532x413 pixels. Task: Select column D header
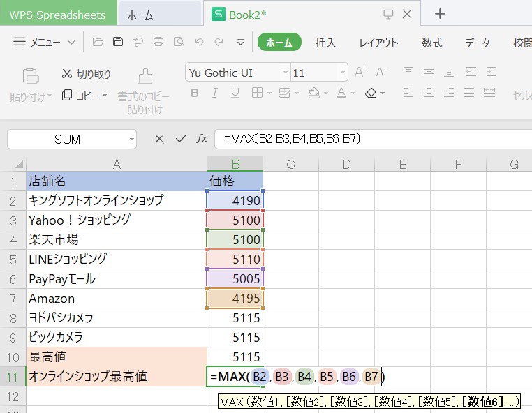(x=346, y=164)
